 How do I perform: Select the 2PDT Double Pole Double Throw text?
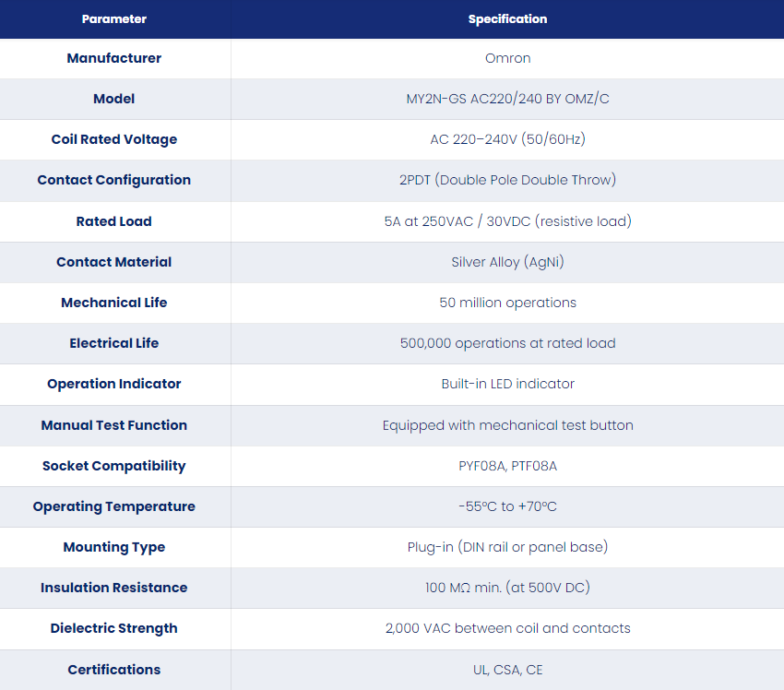pyautogui.click(x=507, y=180)
